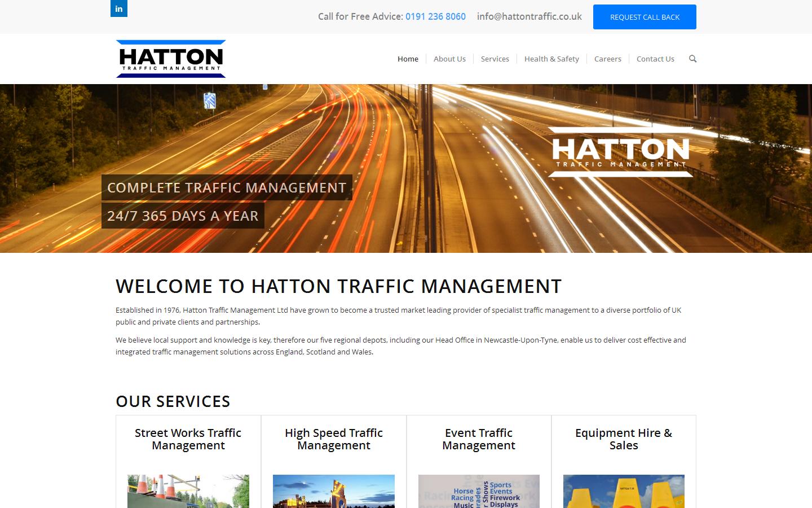Select Home in the navigation bar
The width and height of the screenshot is (812, 508).
pos(408,59)
